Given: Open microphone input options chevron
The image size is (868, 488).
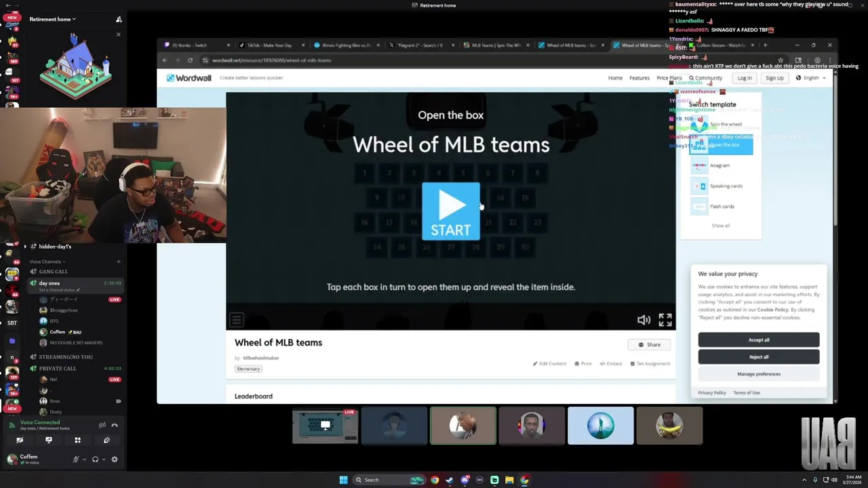Looking at the screenshot, I should [x=84, y=460].
